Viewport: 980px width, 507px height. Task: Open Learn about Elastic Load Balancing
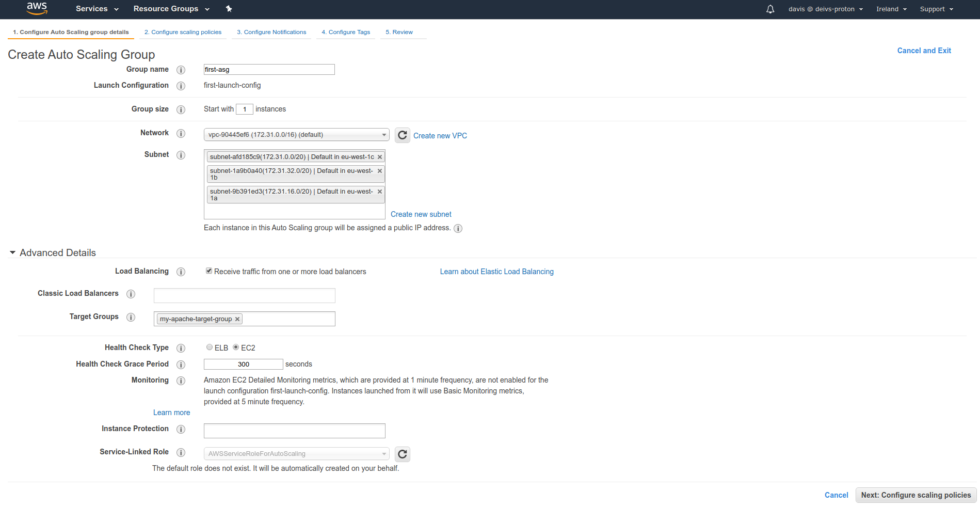click(497, 272)
